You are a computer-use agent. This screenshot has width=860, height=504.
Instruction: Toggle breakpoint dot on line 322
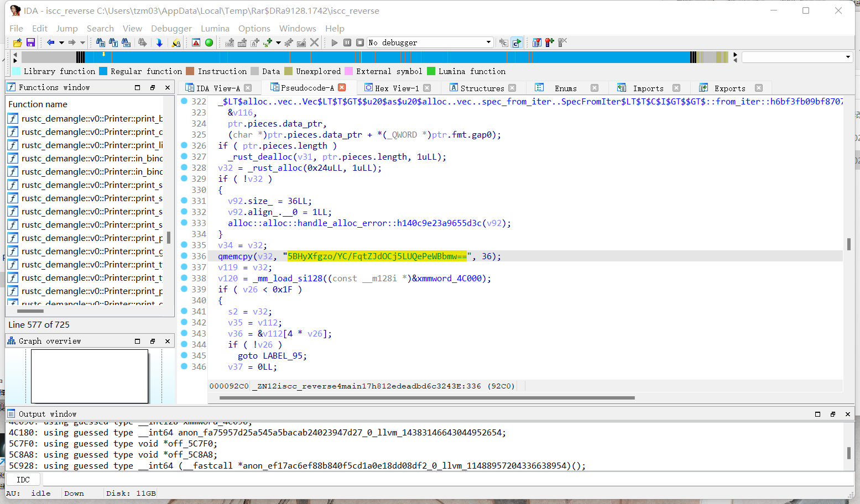[184, 101]
